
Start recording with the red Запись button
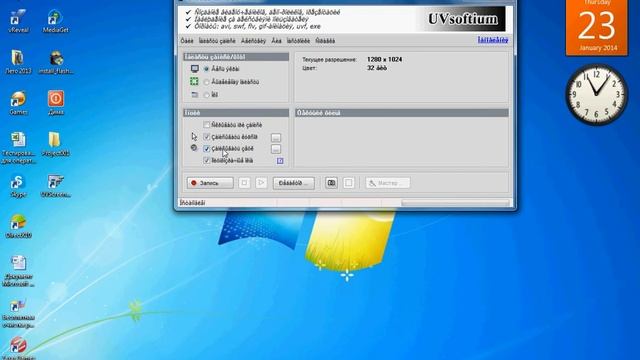pyautogui.click(x=210, y=183)
